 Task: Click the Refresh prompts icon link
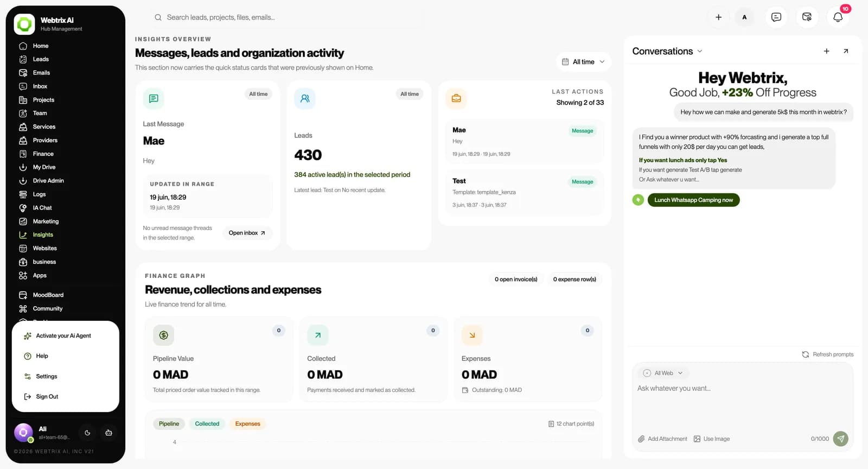[x=828, y=354]
